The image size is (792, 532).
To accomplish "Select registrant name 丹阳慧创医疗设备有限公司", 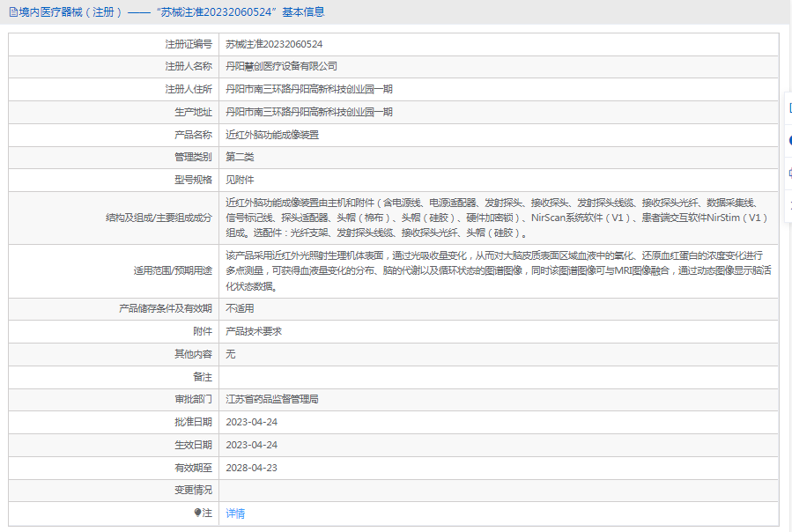I will (x=281, y=67).
